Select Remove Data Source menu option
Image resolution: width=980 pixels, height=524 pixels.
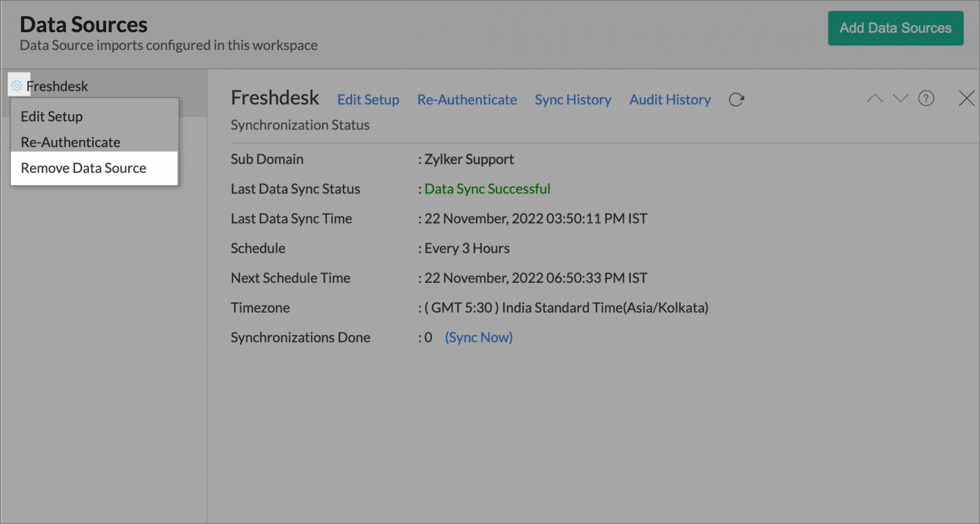pos(94,168)
